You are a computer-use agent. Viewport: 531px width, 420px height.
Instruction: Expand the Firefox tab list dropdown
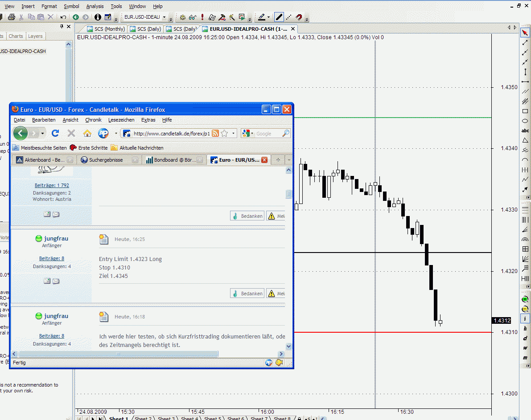pyautogui.click(x=289, y=160)
